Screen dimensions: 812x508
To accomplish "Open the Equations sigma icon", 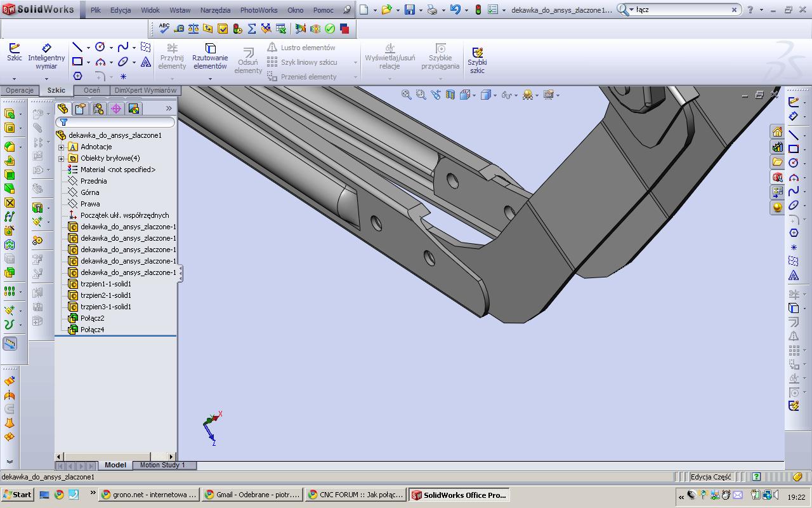I will click(x=252, y=29).
